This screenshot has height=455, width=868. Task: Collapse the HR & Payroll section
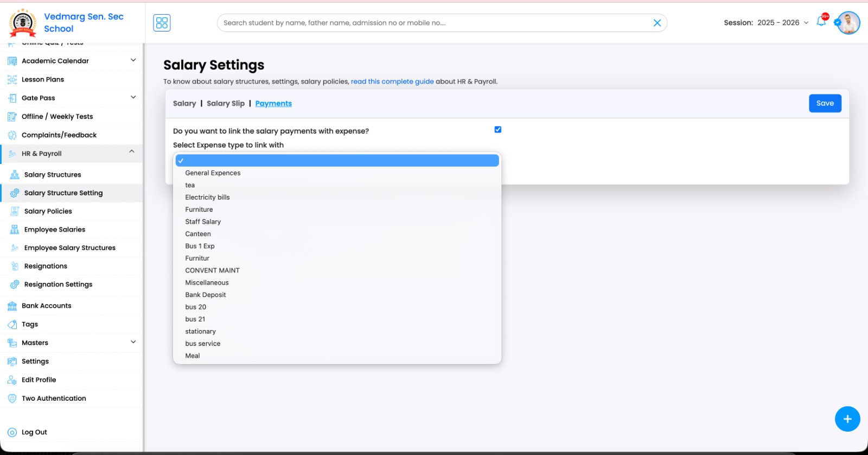132,151
